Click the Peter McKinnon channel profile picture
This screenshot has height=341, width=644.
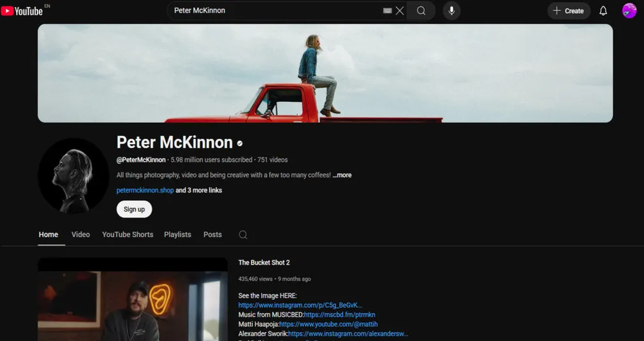tap(73, 175)
